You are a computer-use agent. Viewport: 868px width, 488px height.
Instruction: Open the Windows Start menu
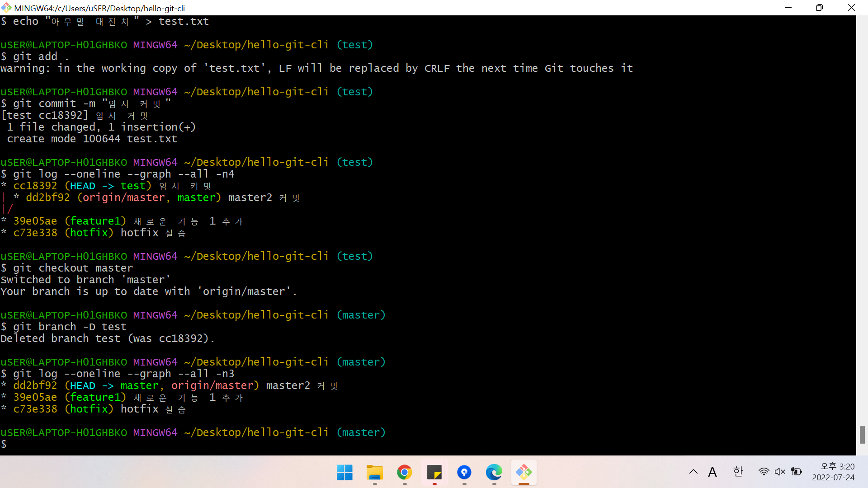(x=344, y=473)
